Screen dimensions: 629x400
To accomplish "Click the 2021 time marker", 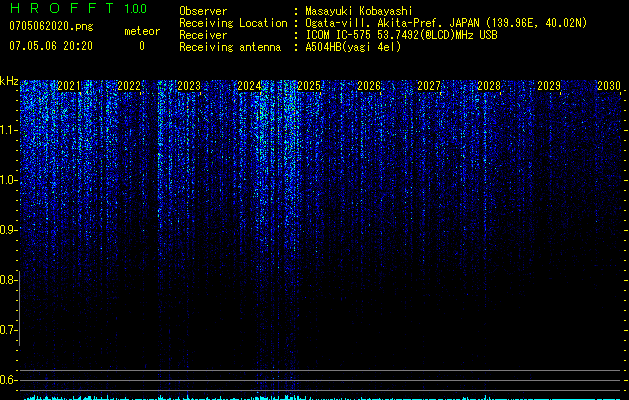I will [69, 86].
